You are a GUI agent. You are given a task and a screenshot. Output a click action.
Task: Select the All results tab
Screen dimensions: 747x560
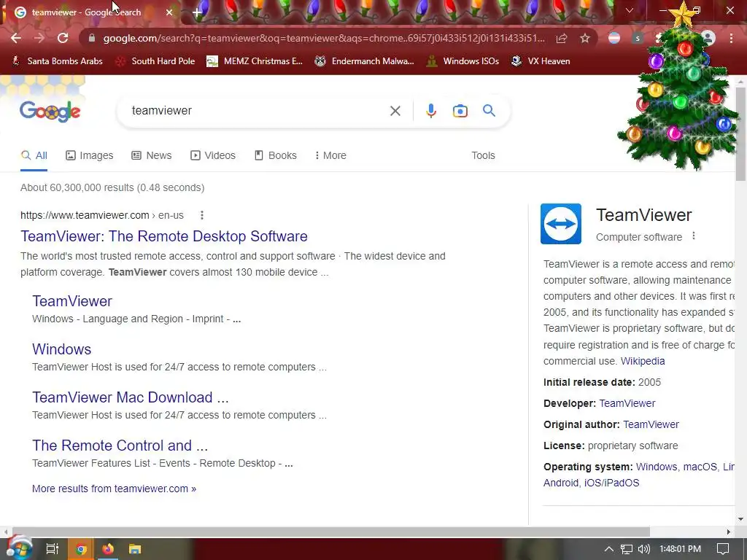[34, 155]
